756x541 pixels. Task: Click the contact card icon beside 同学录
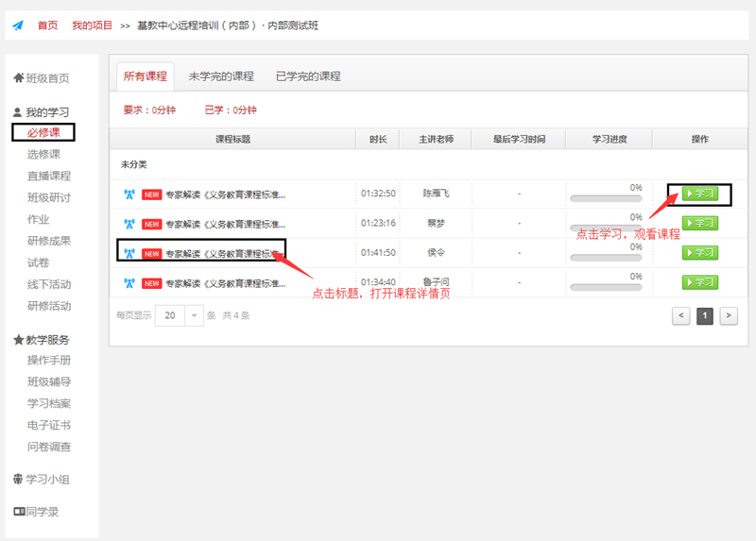click(19, 511)
